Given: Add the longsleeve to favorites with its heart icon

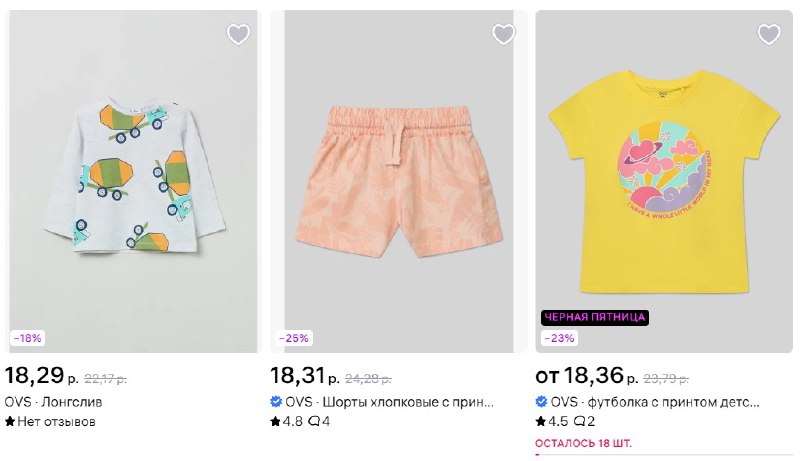Looking at the screenshot, I should pos(238,34).
